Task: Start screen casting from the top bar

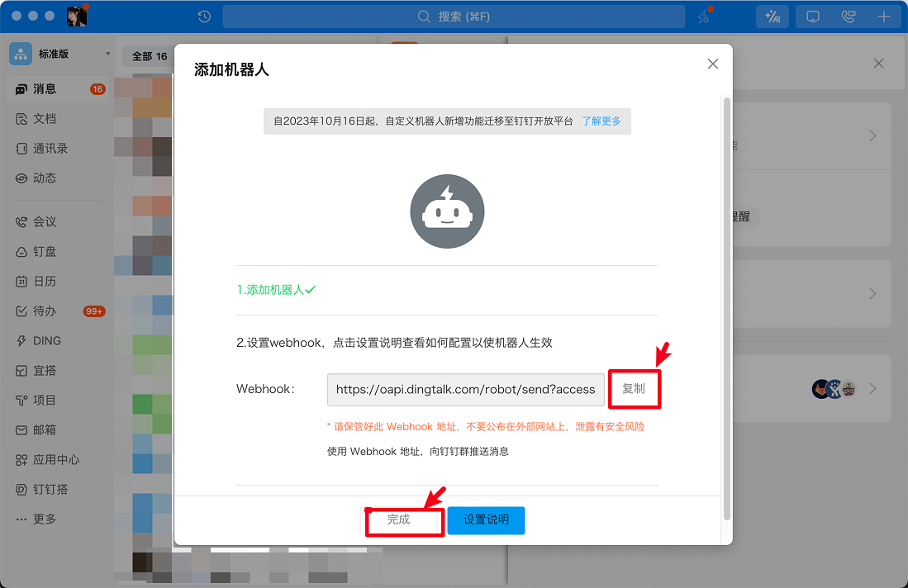Action: [x=811, y=17]
